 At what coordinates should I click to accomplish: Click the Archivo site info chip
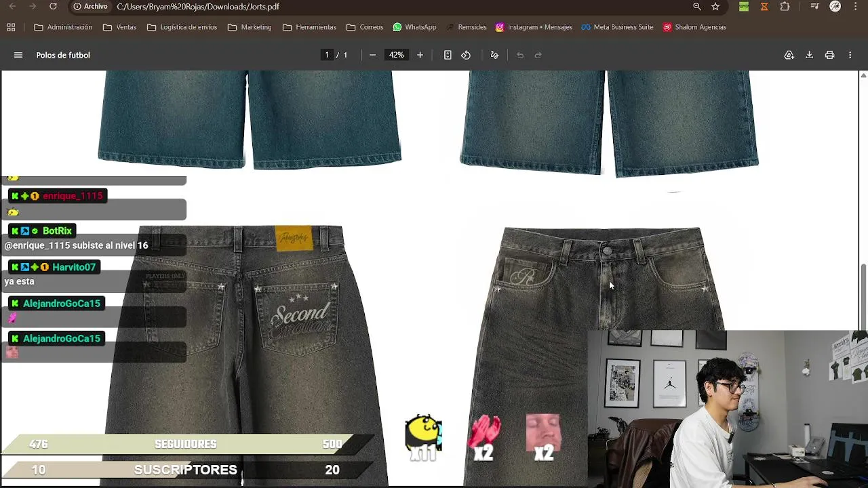tap(90, 6)
